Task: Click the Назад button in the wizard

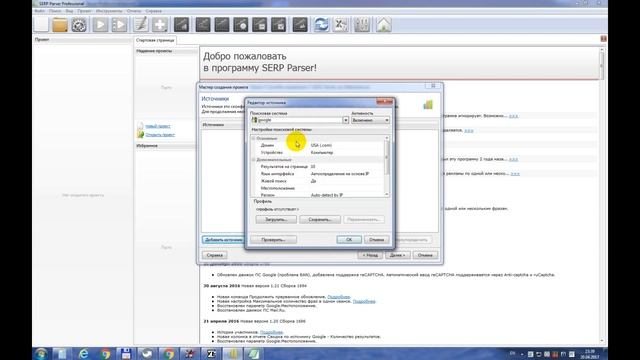Action: (x=370, y=256)
